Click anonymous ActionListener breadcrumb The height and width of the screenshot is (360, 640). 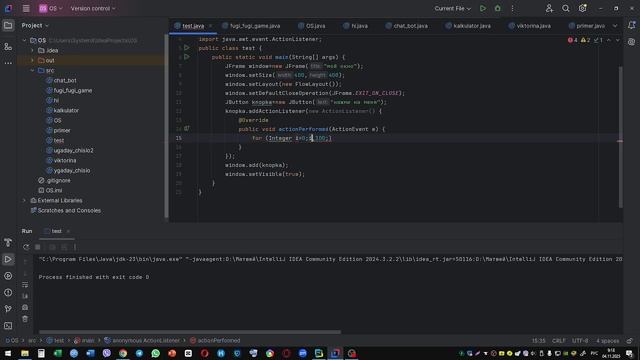142,340
